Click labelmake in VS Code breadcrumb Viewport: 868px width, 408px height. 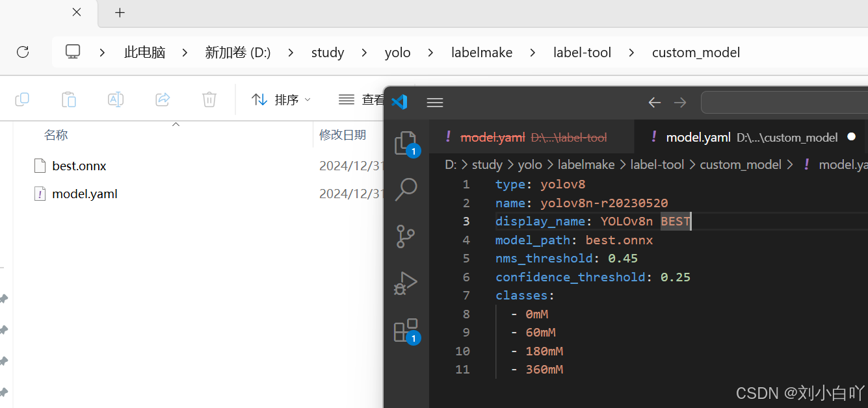[586, 165]
